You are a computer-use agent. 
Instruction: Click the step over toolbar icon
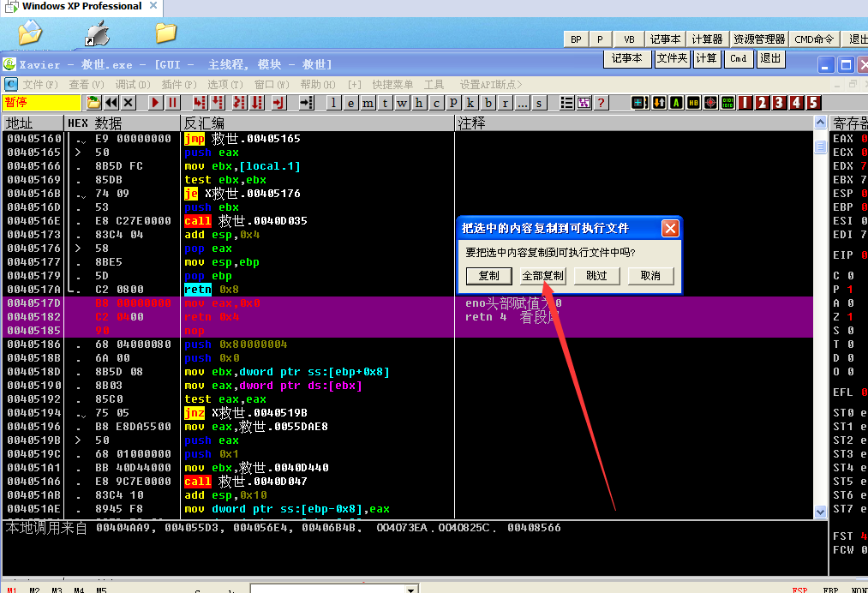(x=218, y=103)
